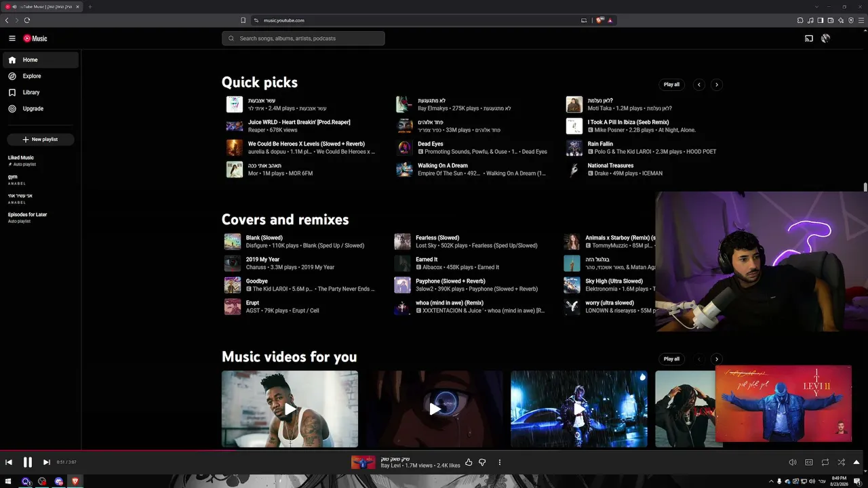The image size is (868, 488).
Task: Click the Cast to device icon
Action: tap(809, 39)
